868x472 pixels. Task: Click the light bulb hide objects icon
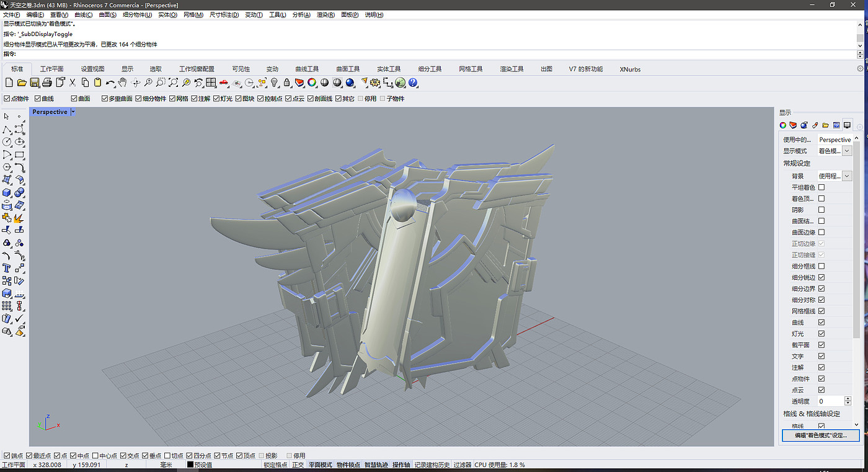click(275, 82)
